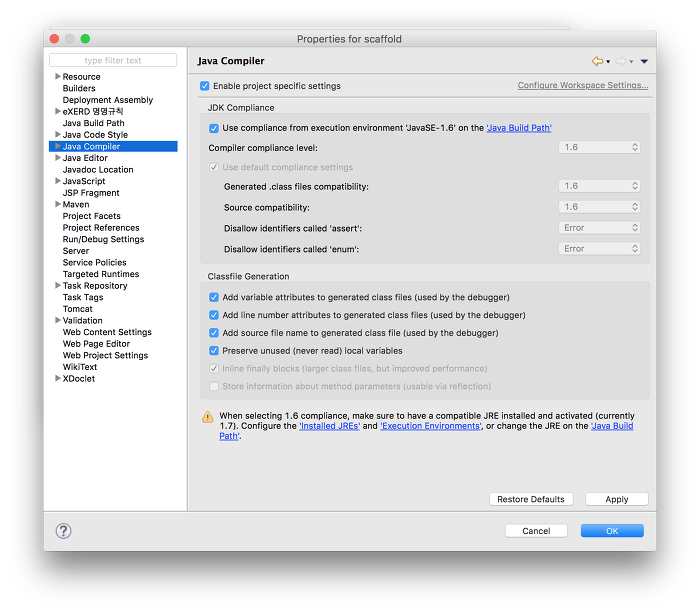Select Java Build Path page
Image resolution: width=700 pixels, height=613 pixels.
(93, 123)
